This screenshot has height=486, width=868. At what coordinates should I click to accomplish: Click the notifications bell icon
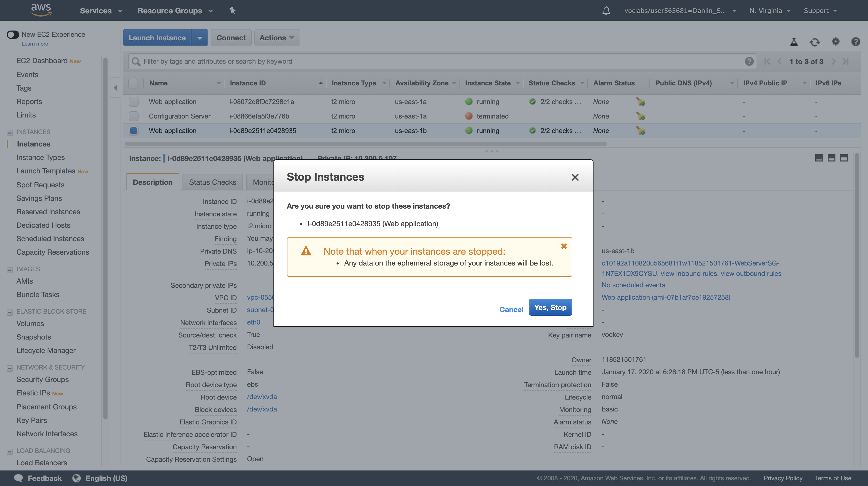click(606, 11)
